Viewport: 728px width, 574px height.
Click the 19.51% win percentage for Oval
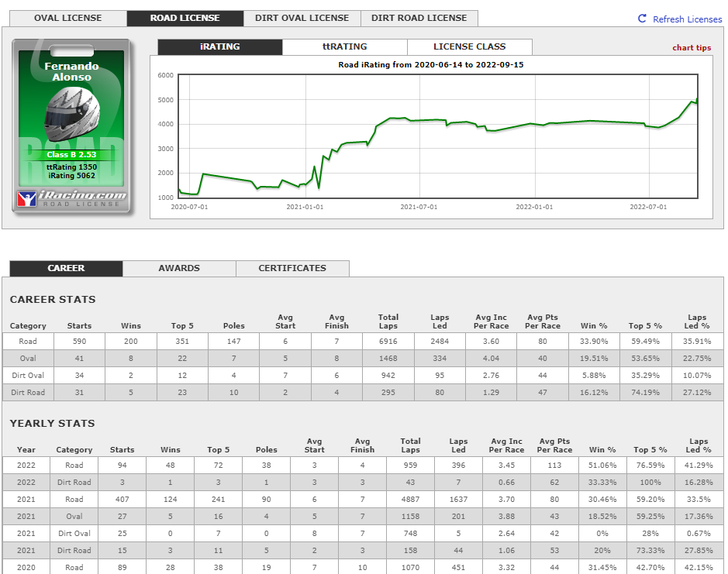(594, 359)
